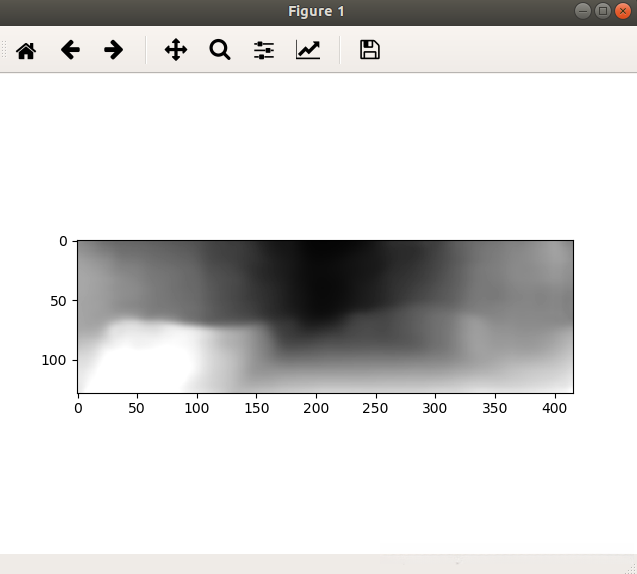This screenshot has height=574, width=637.
Task: Click x-axis tick label 250
Action: coord(375,408)
